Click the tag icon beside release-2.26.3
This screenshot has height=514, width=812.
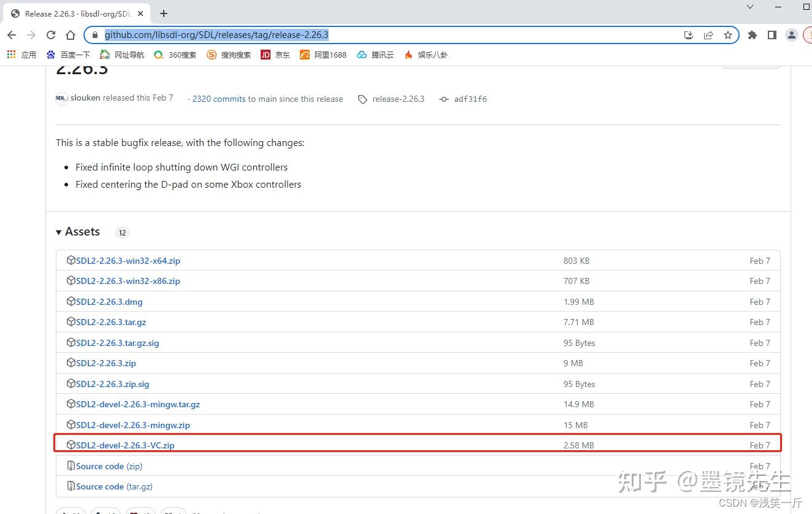pos(362,99)
